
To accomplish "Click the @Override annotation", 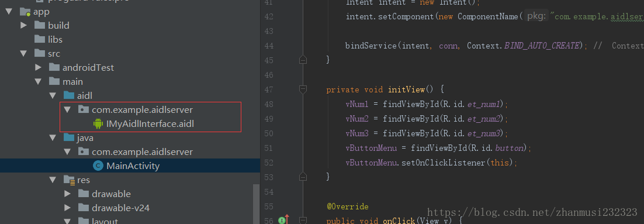I will click(347, 206).
